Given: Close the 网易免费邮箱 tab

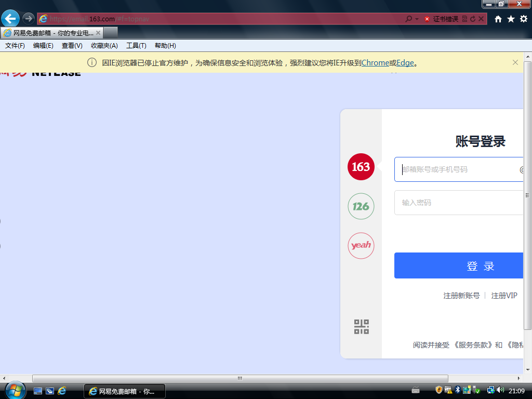Looking at the screenshot, I should [x=98, y=33].
